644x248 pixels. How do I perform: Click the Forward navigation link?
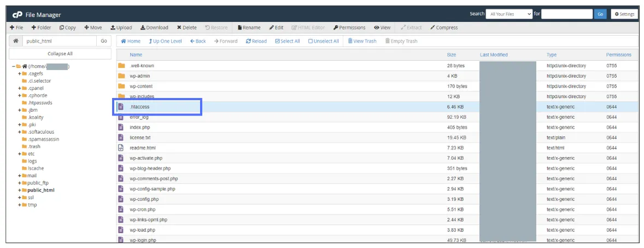click(x=226, y=41)
